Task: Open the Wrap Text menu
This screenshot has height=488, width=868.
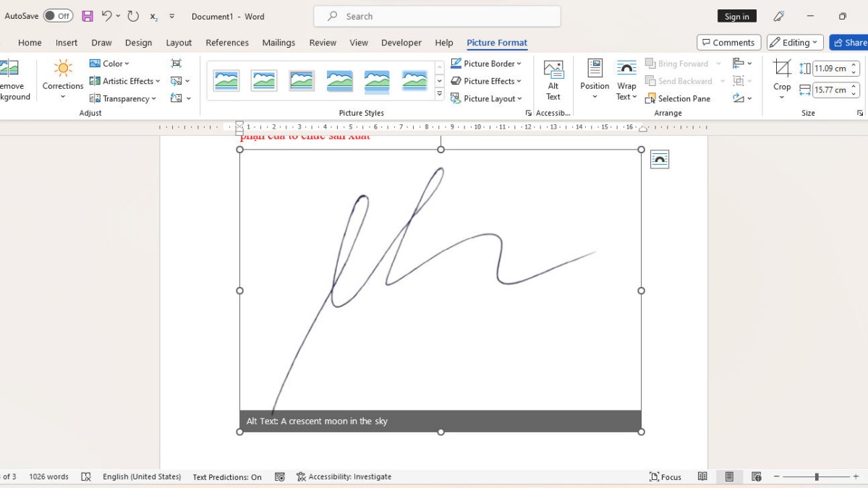Action: coord(626,80)
